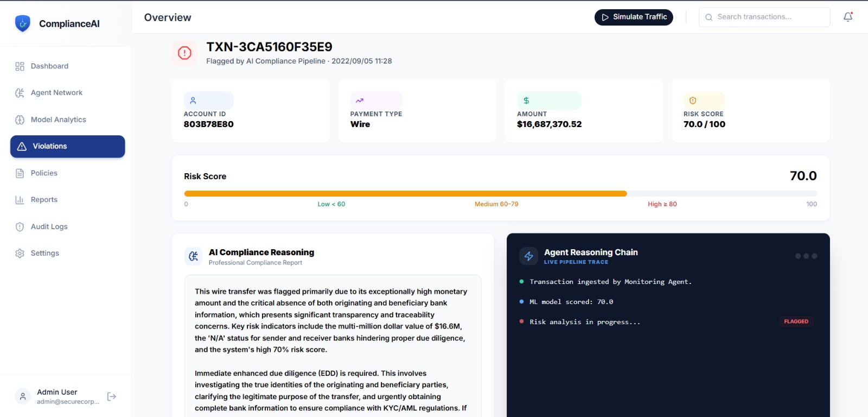Click the 'Medium 60–79' scale label
Screen dimensions: 868x417
[x=496, y=204]
